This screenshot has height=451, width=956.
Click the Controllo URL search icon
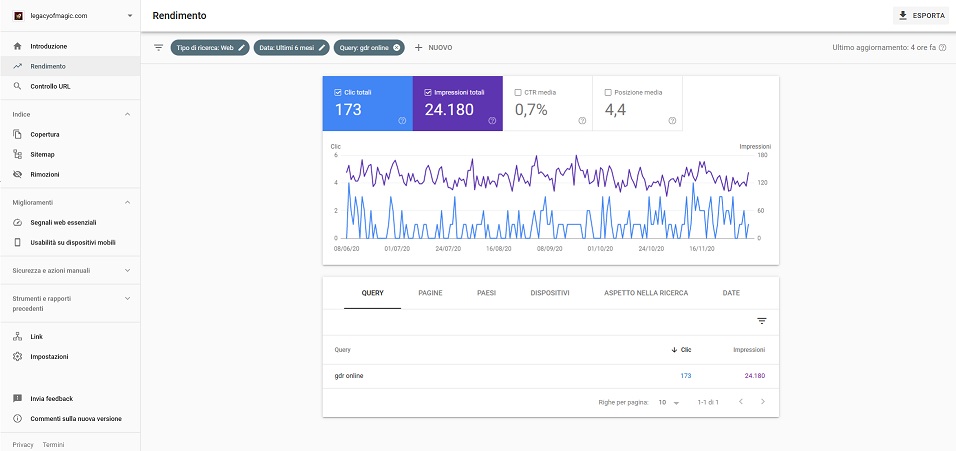tap(18, 86)
